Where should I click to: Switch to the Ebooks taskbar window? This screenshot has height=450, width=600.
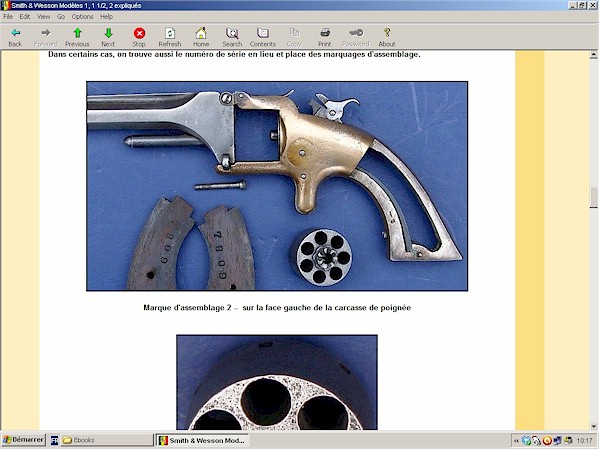point(107,440)
